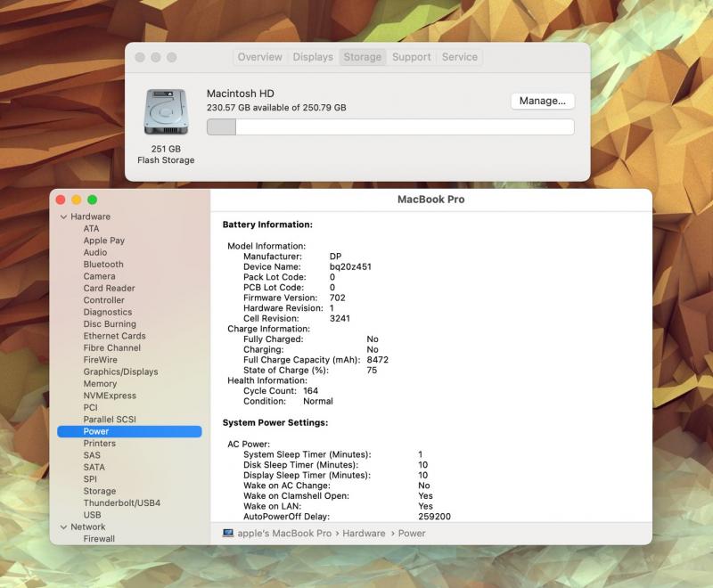
Task: Click the Macintosh HD drive icon
Action: 166,111
